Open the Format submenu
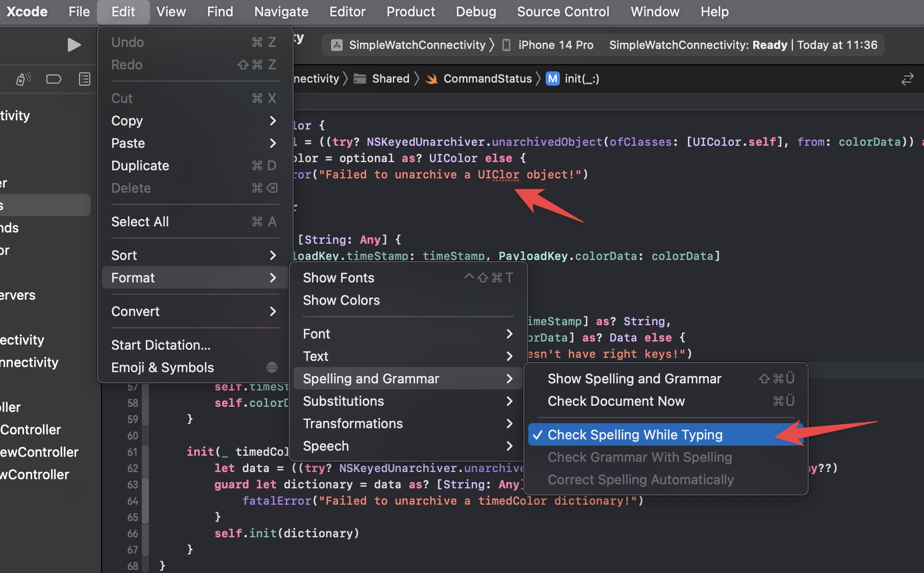The image size is (924, 573). click(x=194, y=277)
